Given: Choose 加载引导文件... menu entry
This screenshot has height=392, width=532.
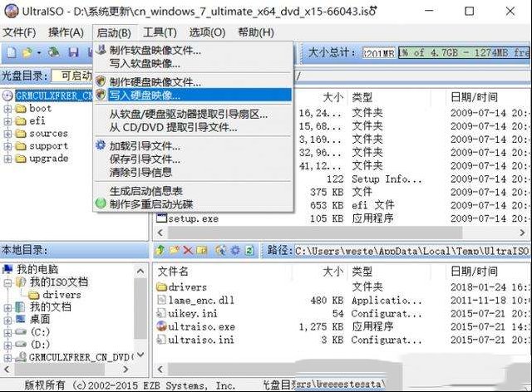Looking at the screenshot, I should (193, 146).
